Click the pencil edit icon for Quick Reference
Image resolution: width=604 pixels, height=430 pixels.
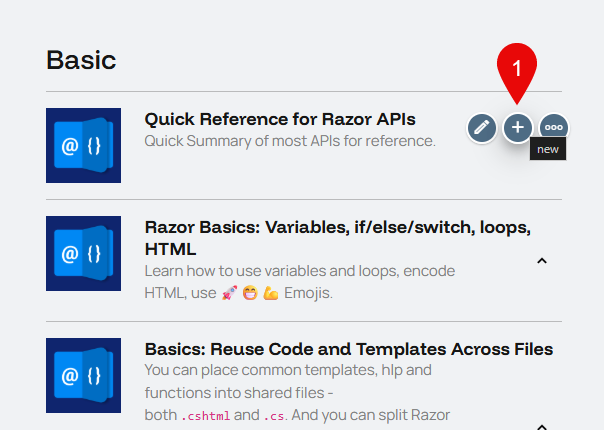point(482,127)
